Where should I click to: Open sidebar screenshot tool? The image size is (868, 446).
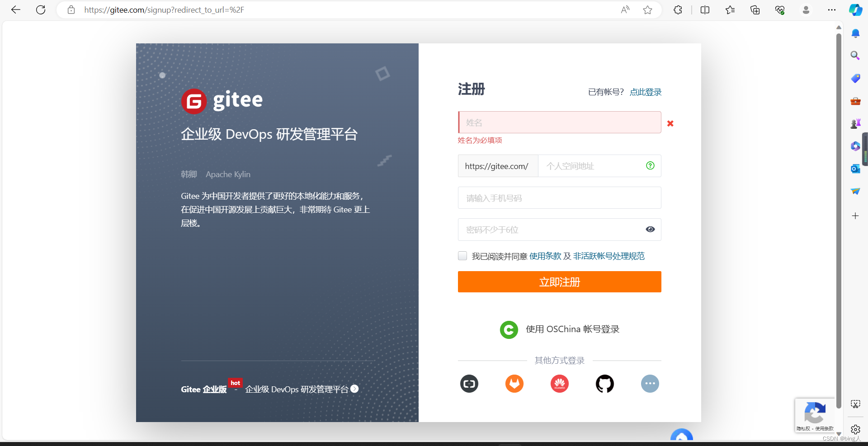(x=855, y=404)
